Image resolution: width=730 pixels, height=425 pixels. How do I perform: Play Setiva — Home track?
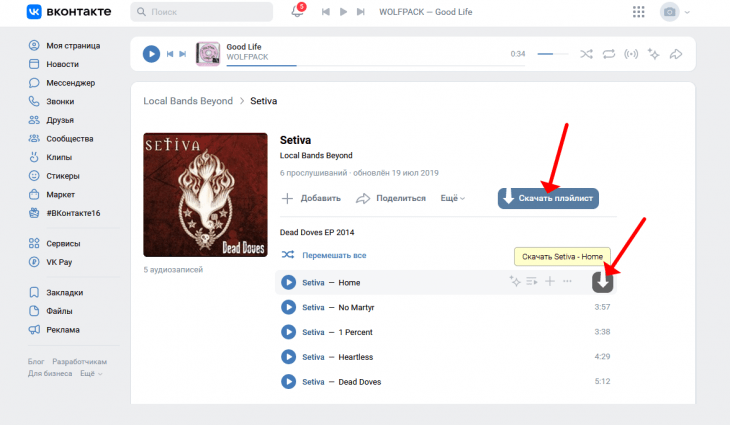pyautogui.click(x=289, y=282)
